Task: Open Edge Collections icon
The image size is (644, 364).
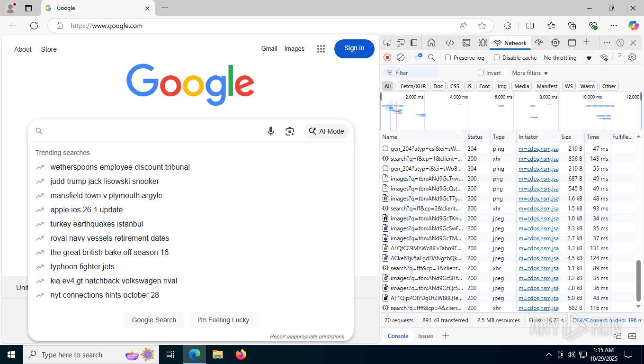Action: 572,26
